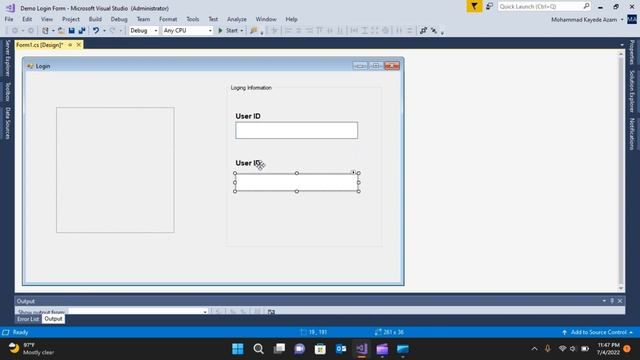640x360 pixels.
Task: Open the Windows Start menu
Action: point(238,349)
